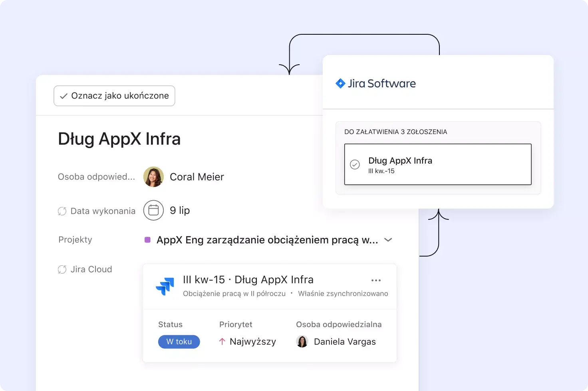Open Coral Meier's avatar in the assignee field
This screenshot has width=588, height=391.
point(153,177)
